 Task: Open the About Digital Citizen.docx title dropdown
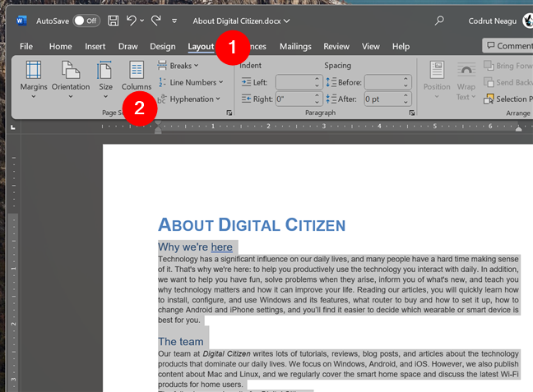241,21
